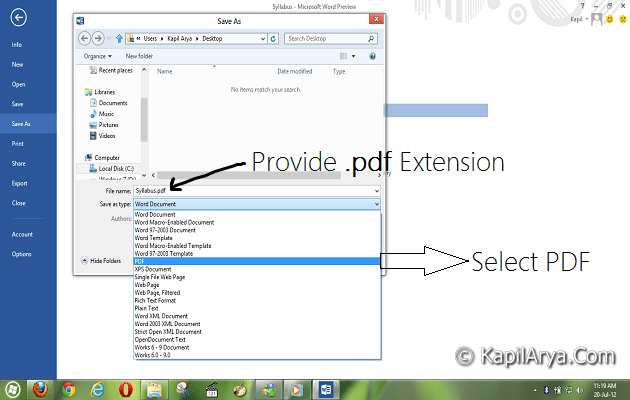Go forward in Save As dialog navigation
This screenshot has height=400, width=630.
[x=98, y=39]
